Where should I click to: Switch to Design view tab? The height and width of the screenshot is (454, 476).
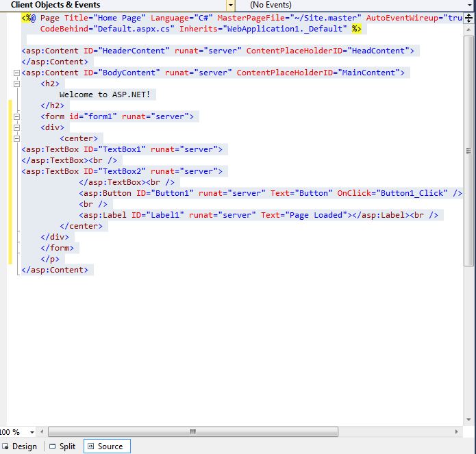tap(19, 446)
